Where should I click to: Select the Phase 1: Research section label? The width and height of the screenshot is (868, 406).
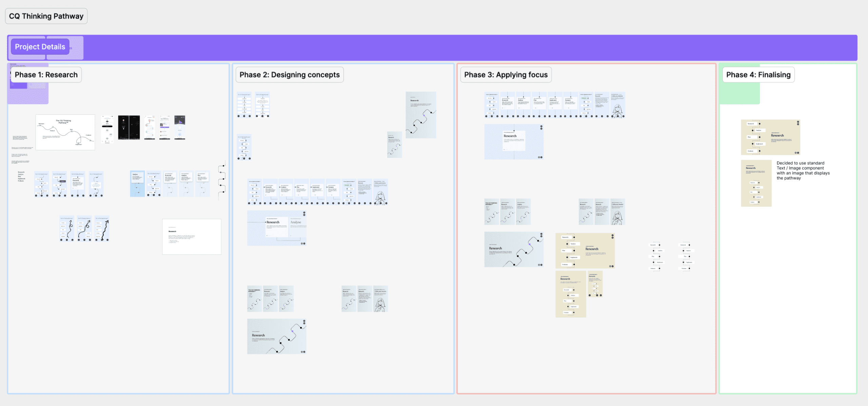pos(46,75)
